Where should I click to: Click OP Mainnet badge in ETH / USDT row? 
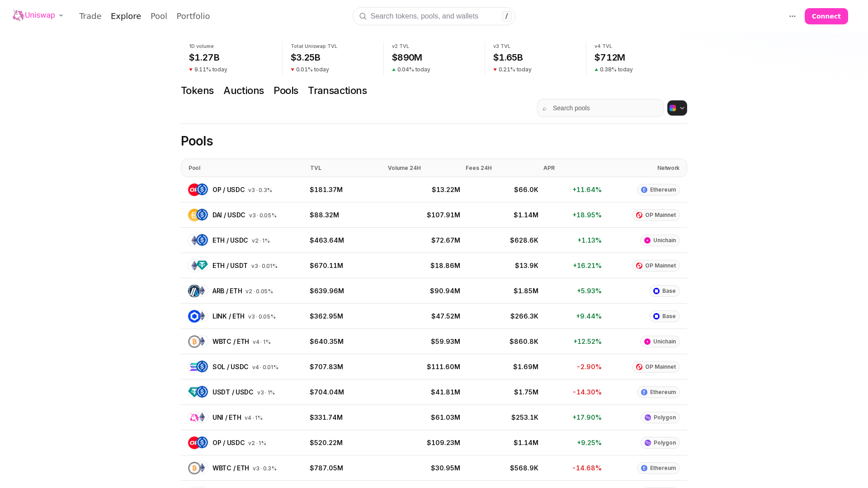656,266
